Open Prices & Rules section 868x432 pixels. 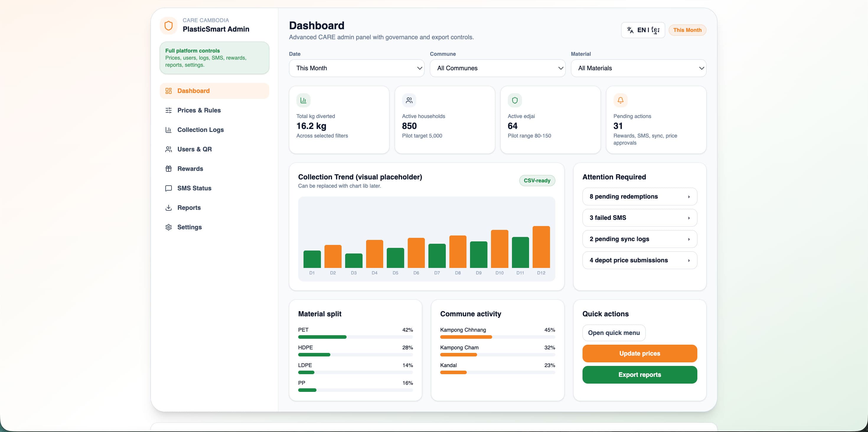pyautogui.click(x=214, y=110)
